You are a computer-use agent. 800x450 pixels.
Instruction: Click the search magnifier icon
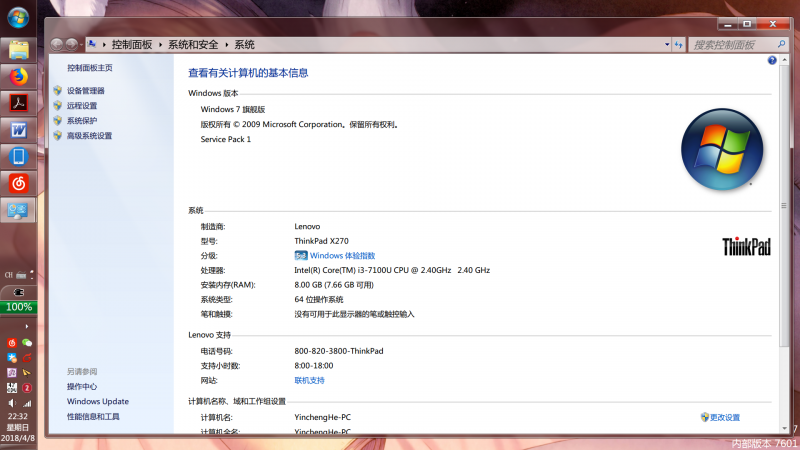[782, 44]
